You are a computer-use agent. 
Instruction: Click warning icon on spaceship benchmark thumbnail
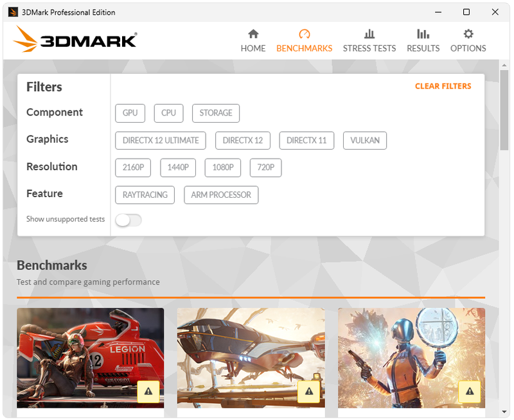point(309,391)
